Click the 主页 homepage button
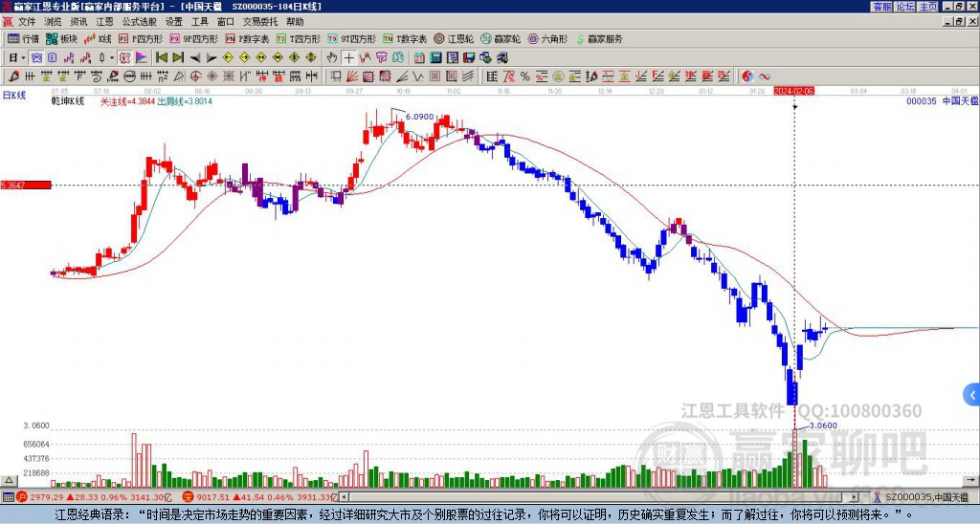 point(928,7)
